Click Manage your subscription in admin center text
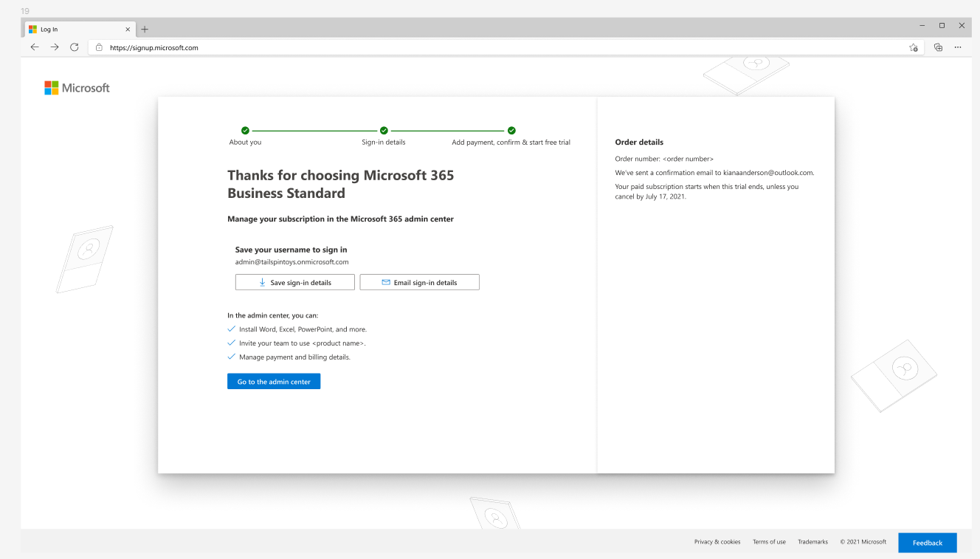 [x=340, y=219]
